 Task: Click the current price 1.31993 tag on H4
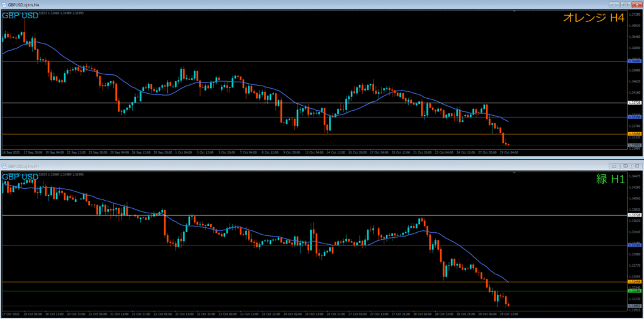tap(634, 145)
